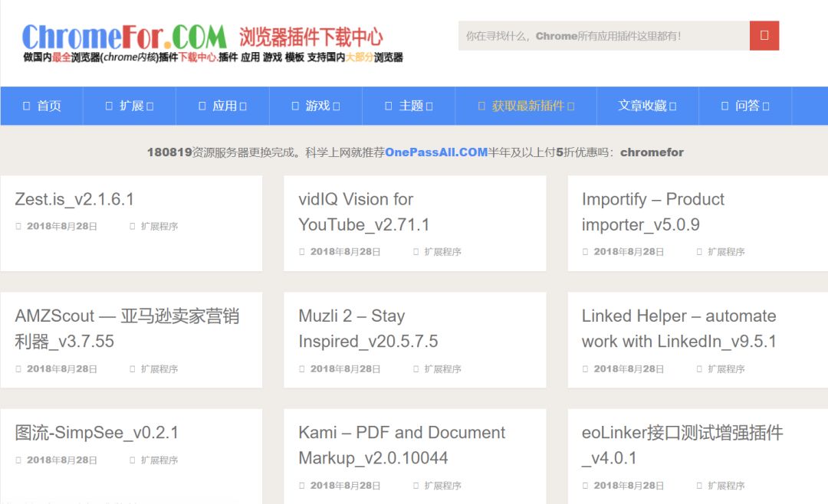
Task: Open Importify – Product importer_v5.0.9
Action: click(x=652, y=212)
